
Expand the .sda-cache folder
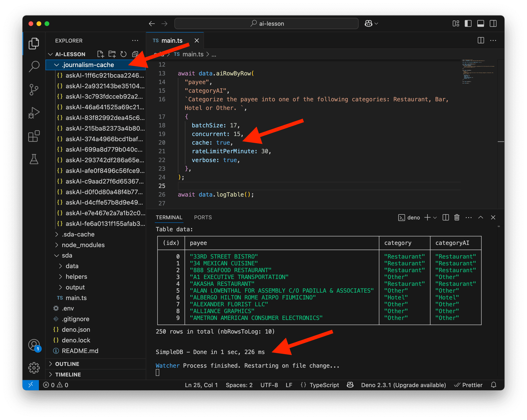click(96, 234)
